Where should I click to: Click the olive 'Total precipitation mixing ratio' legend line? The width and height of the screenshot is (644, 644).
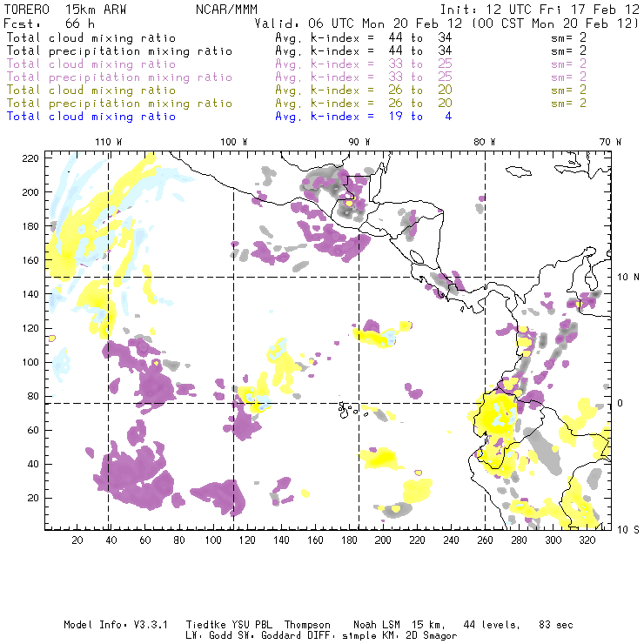[x=119, y=103]
